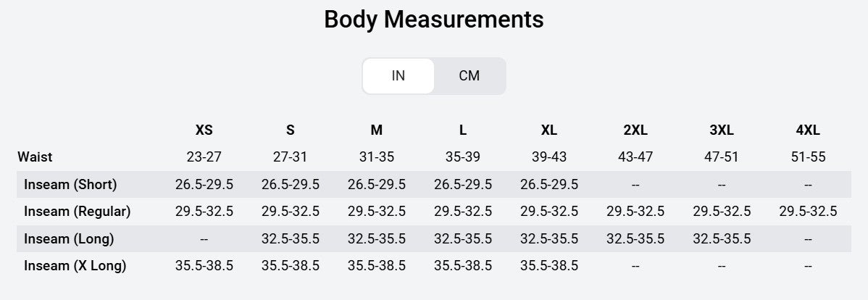Viewport: 868px width, 300px height.
Task: Click the 3XL size column header
Action: [722, 130]
